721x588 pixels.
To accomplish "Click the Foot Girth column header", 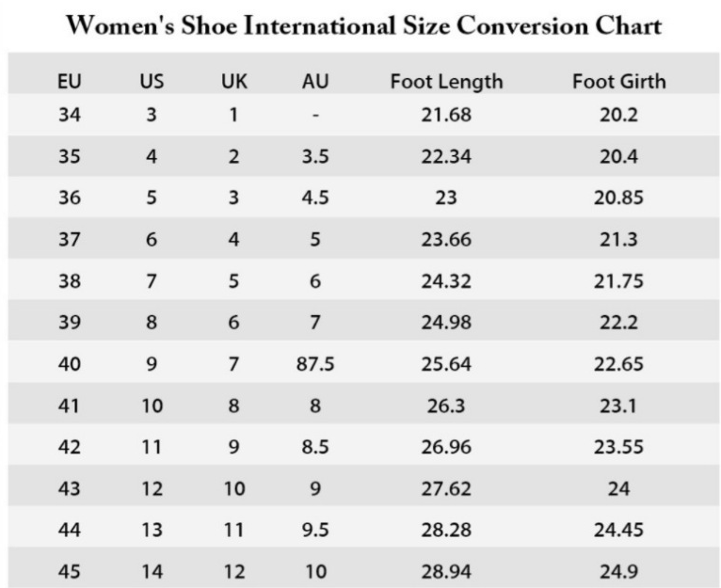I will [x=618, y=82].
